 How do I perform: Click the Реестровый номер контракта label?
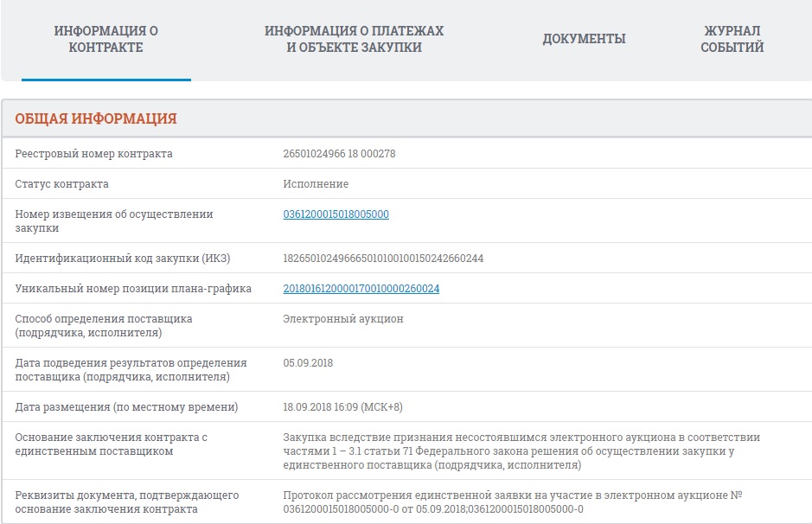pyautogui.click(x=94, y=154)
